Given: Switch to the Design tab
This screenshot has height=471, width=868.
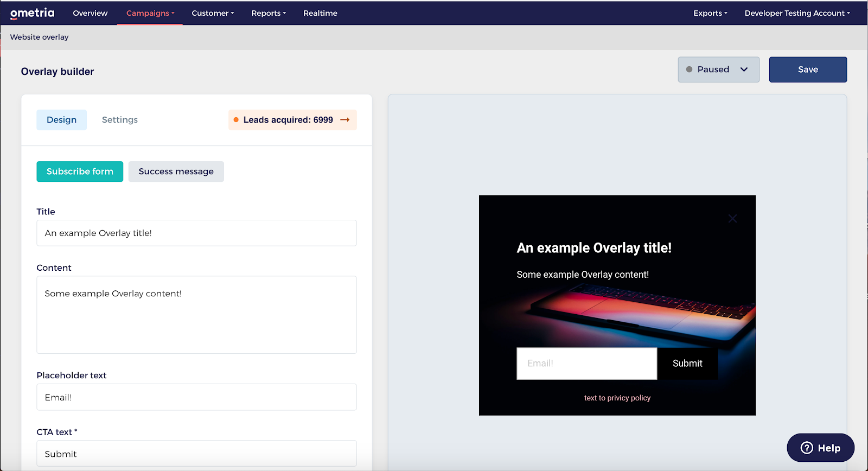Looking at the screenshot, I should tap(61, 120).
